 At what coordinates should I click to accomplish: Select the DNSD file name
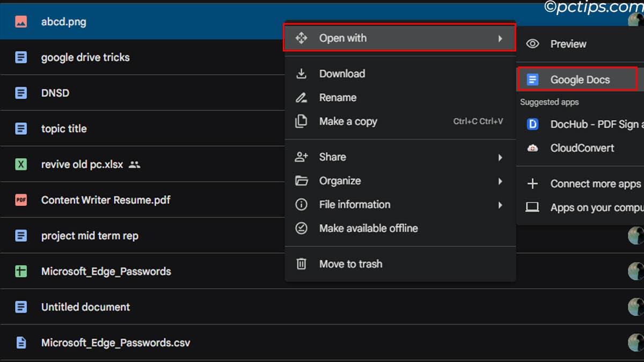(55, 93)
